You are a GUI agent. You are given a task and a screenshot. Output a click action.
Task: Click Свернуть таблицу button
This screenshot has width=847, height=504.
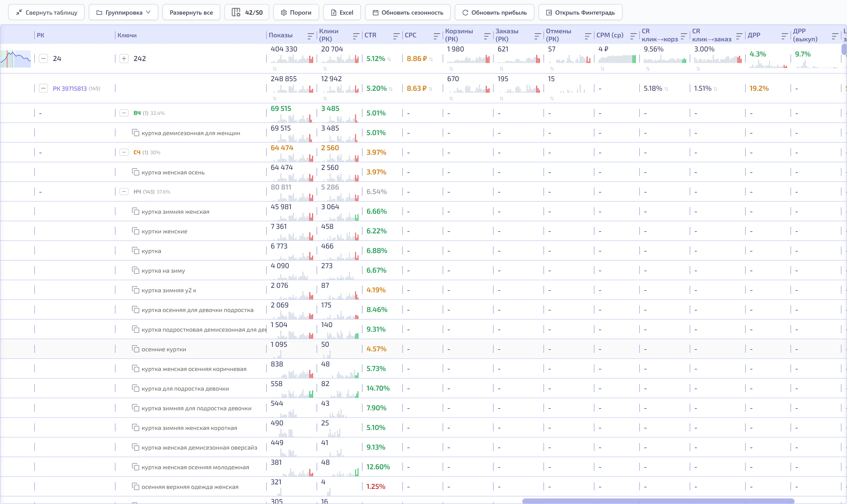46,13
